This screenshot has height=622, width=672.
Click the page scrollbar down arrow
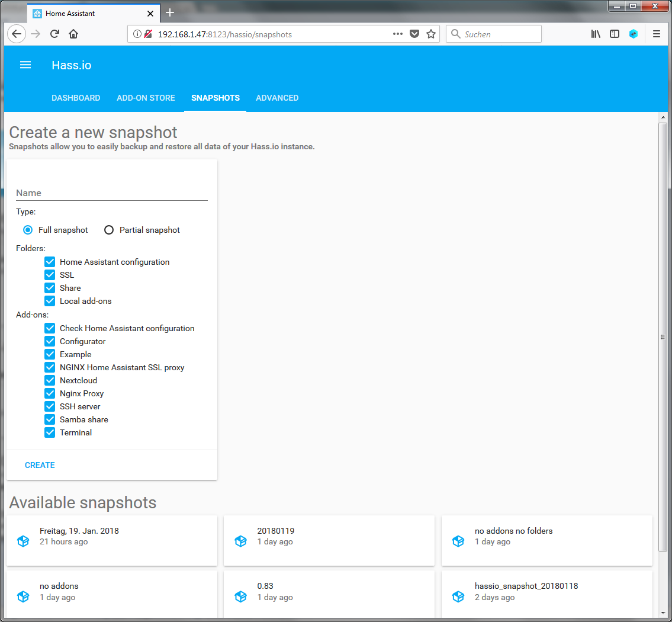663,613
